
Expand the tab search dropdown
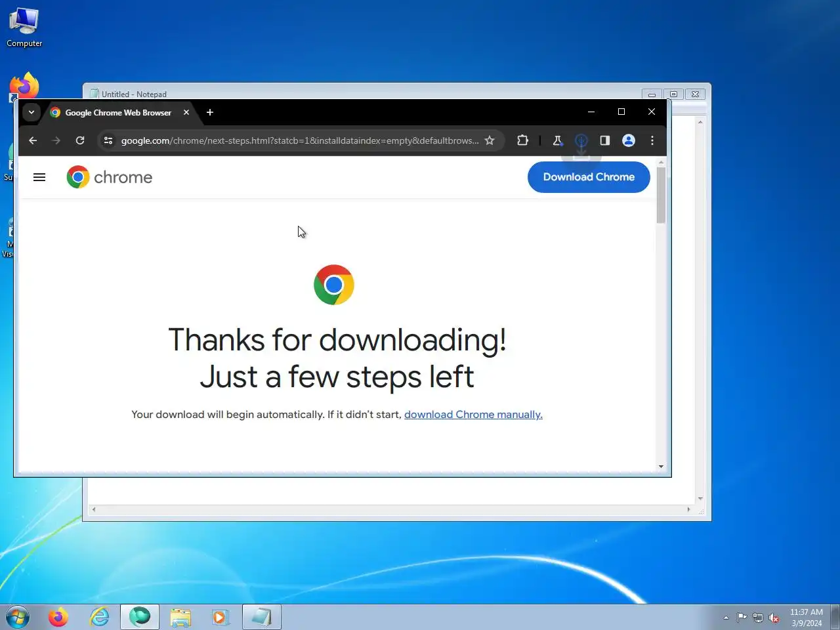[x=31, y=112]
